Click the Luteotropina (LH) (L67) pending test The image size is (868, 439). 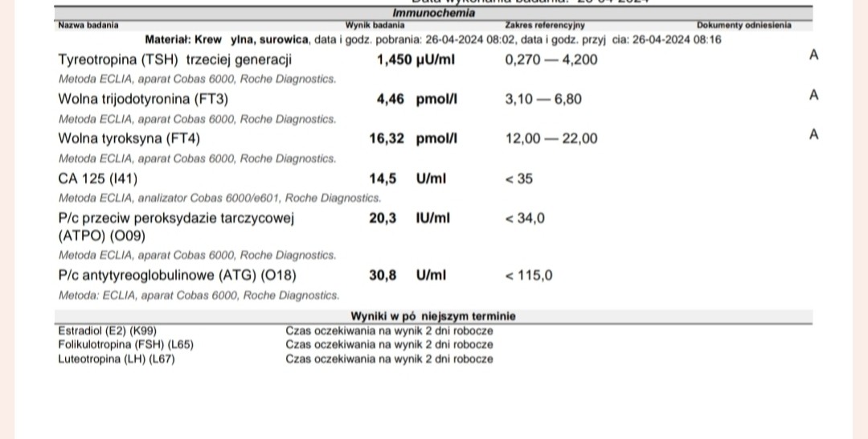117,359
